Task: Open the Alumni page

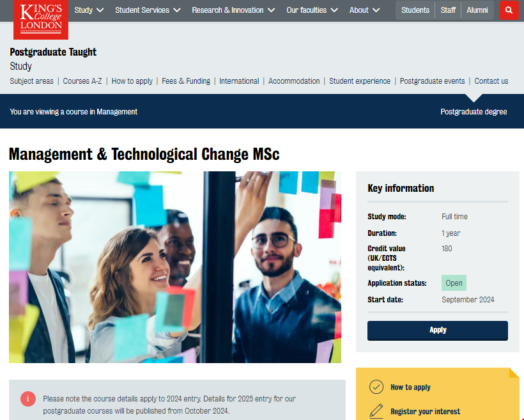Action: (477, 10)
